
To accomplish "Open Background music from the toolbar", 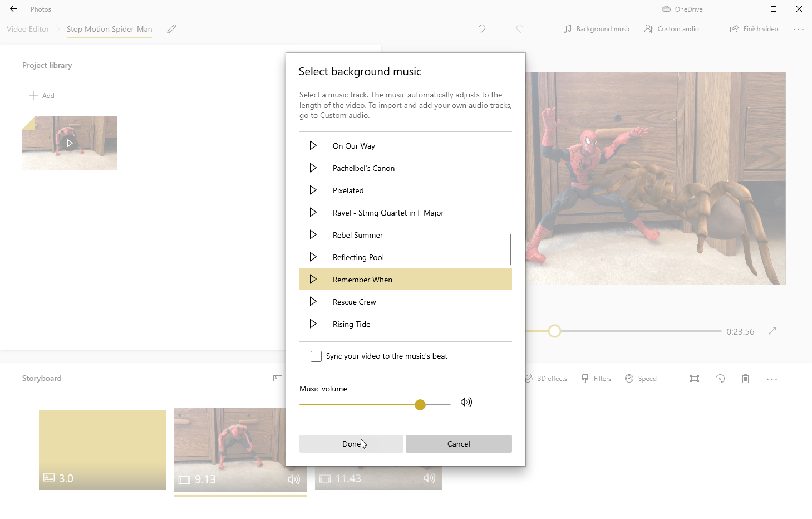I will pos(597,29).
